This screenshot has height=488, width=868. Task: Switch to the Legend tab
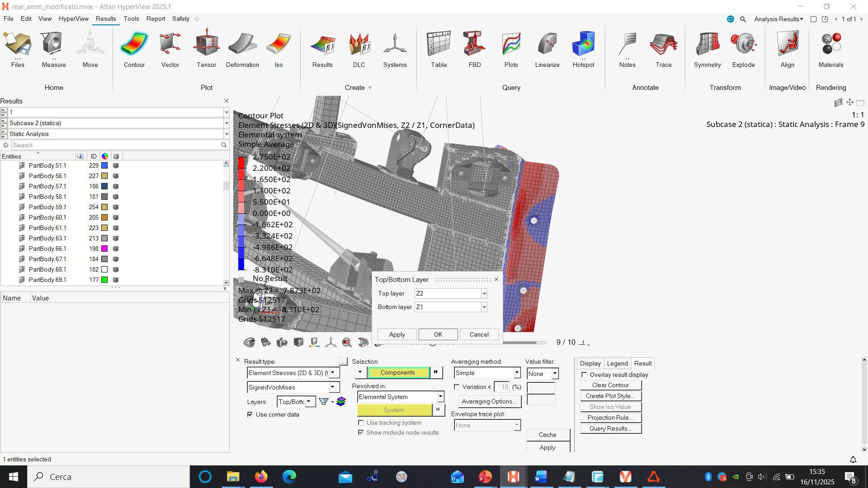pos(617,363)
